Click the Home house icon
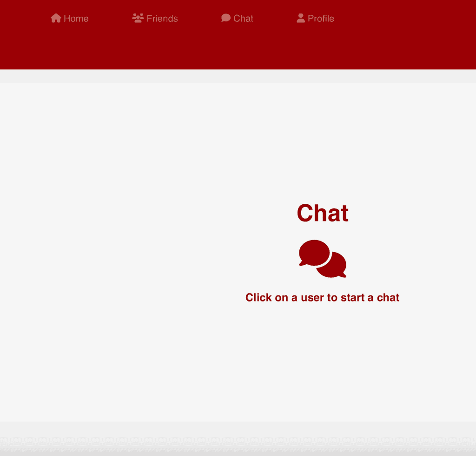Screen dimensions: 476x456 point(56,18)
